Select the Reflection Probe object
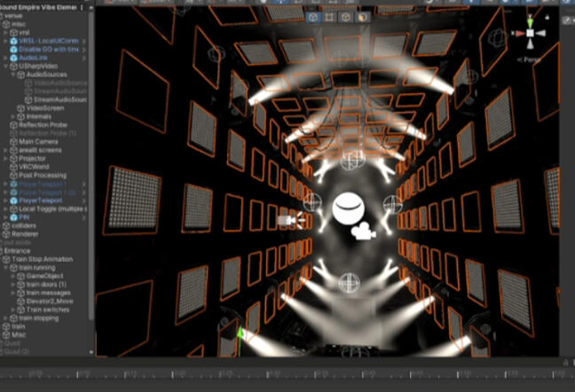Screen dimensions: 575x392 pyautogui.click(x=43, y=125)
